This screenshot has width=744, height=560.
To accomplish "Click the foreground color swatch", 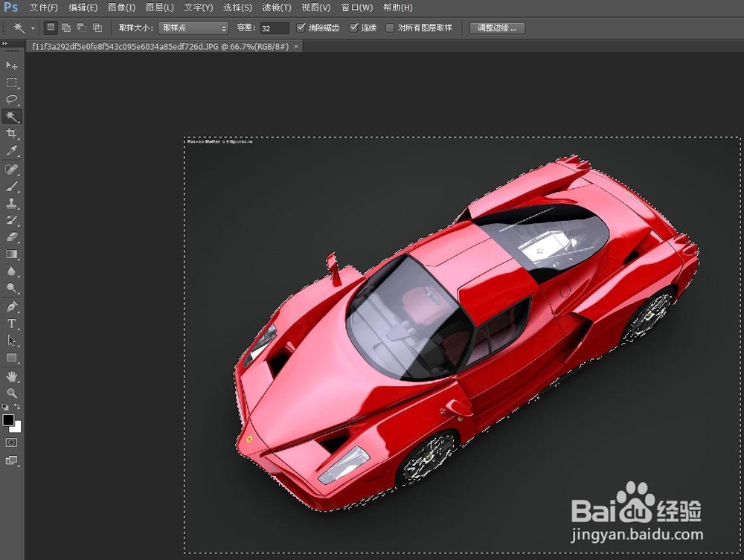I will 8,420.
